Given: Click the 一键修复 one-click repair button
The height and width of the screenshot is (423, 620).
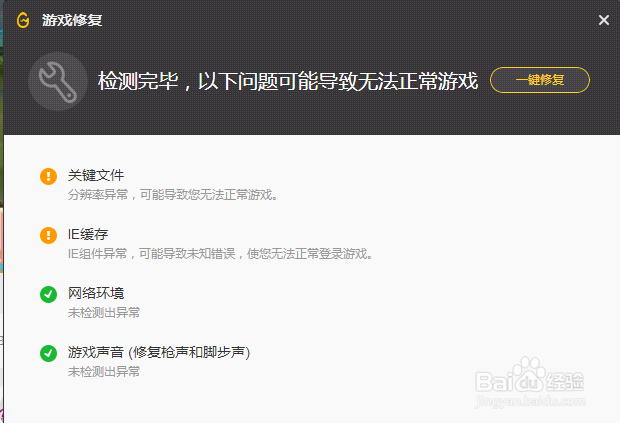Looking at the screenshot, I should (x=540, y=80).
